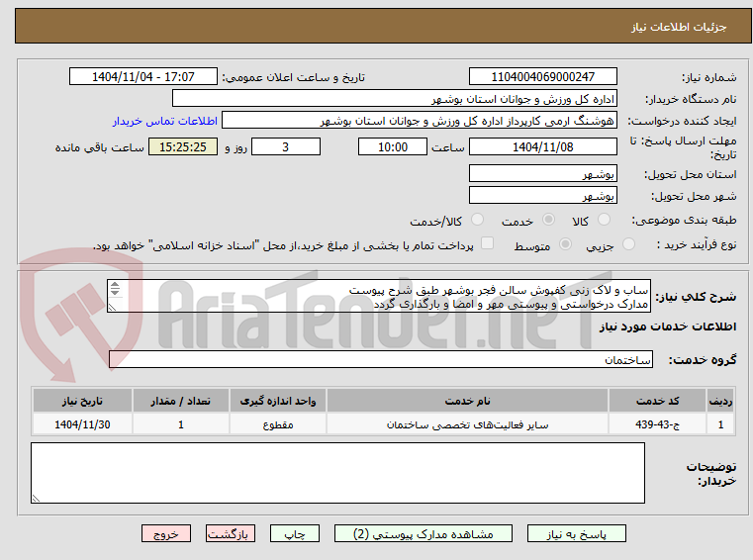Click the خروج exit button

tap(166, 533)
